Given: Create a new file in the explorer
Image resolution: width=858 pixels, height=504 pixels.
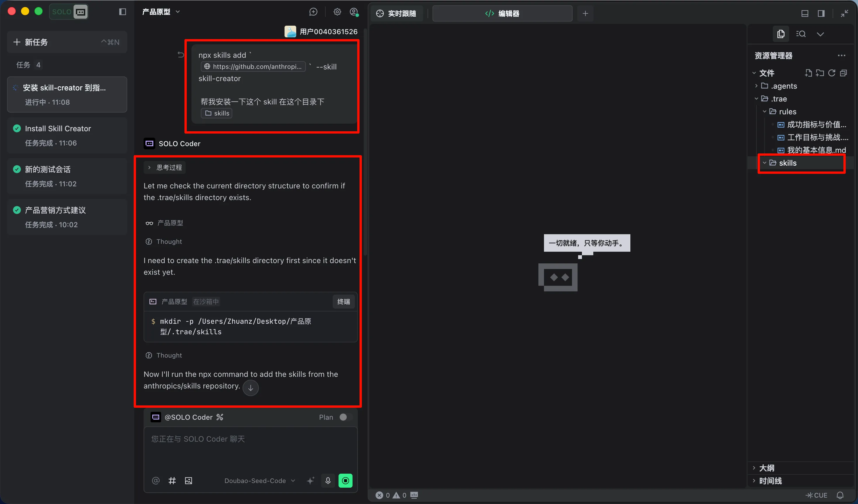Looking at the screenshot, I should (x=809, y=73).
